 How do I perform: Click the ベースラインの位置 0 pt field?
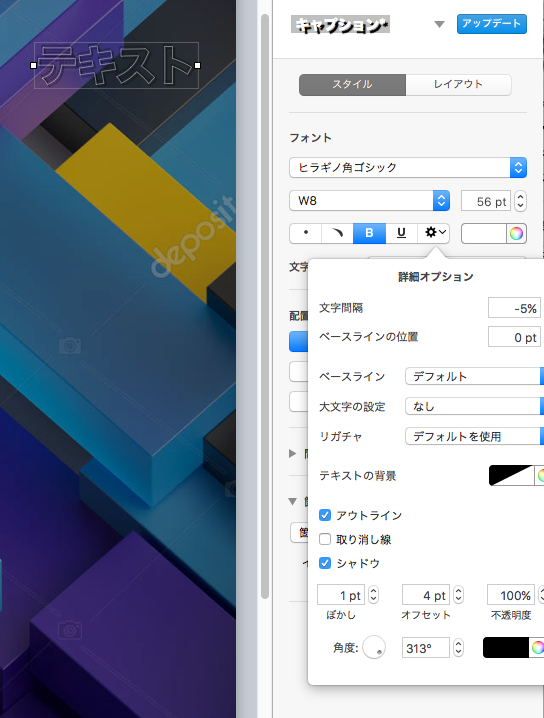[x=514, y=337]
